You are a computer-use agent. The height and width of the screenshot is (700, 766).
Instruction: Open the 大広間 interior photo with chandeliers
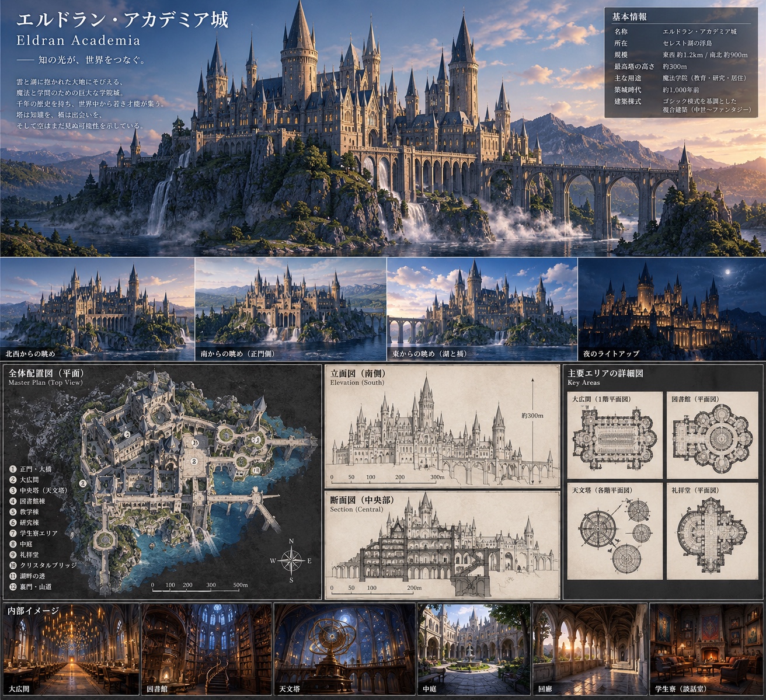pyautogui.click(x=71, y=649)
